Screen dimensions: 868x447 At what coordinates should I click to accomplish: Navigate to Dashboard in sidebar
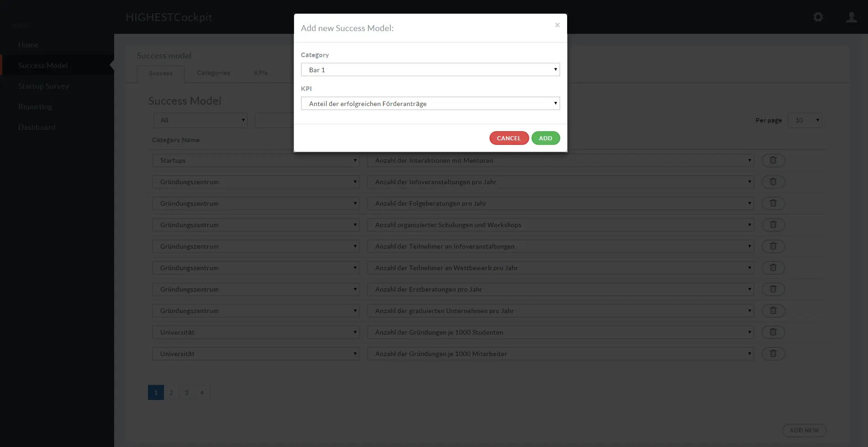click(x=37, y=128)
